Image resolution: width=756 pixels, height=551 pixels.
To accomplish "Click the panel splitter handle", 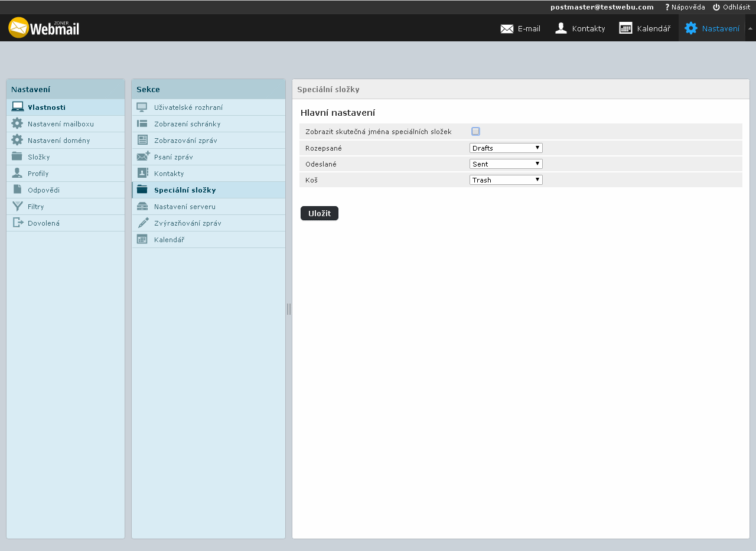I will pos(289,309).
